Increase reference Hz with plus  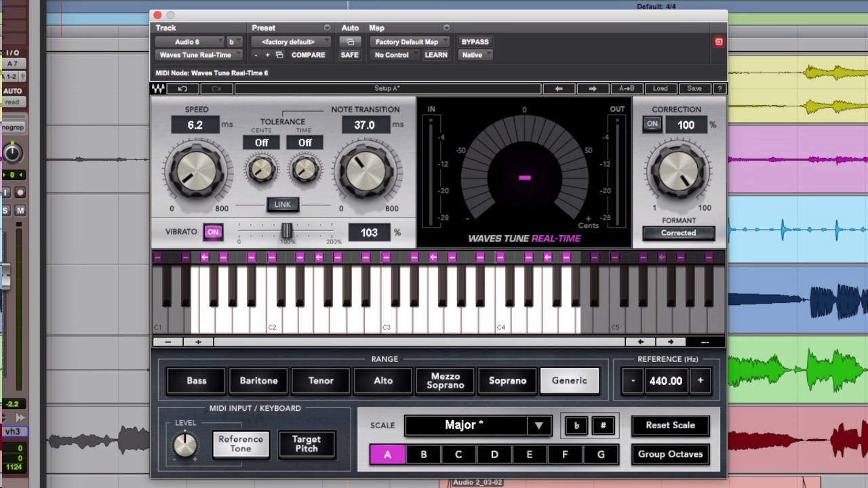(x=700, y=381)
